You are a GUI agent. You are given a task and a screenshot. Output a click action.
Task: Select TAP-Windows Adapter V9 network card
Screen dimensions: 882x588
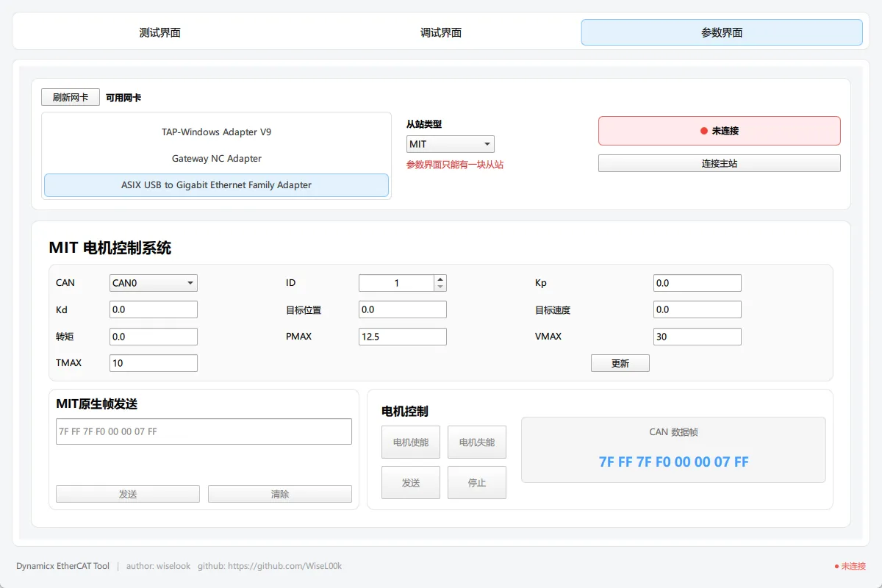[x=216, y=132]
